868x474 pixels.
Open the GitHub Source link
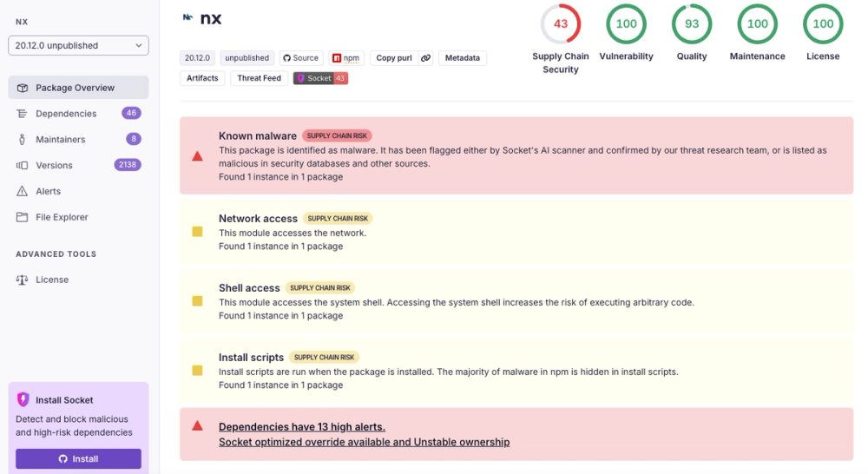tap(300, 57)
